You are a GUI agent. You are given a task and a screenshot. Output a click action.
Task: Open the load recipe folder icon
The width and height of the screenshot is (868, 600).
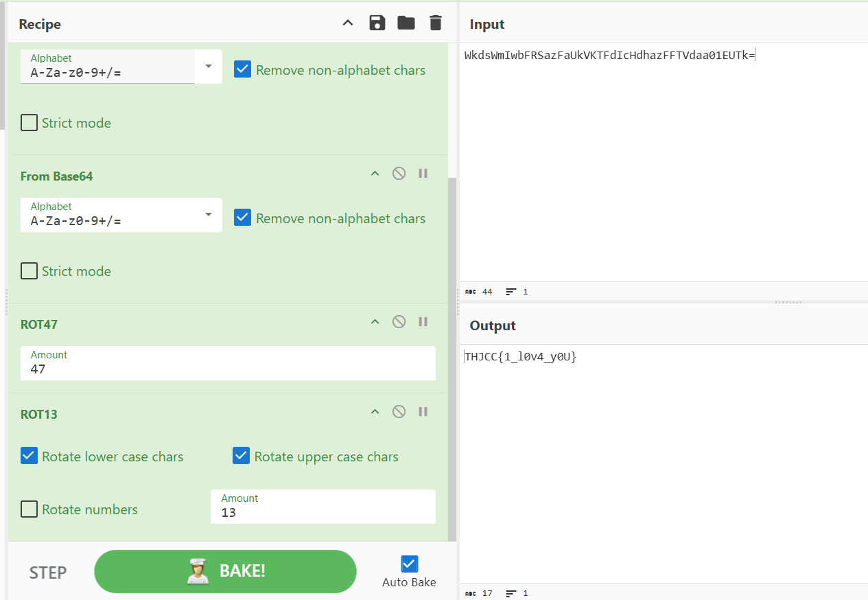[x=406, y=23]
